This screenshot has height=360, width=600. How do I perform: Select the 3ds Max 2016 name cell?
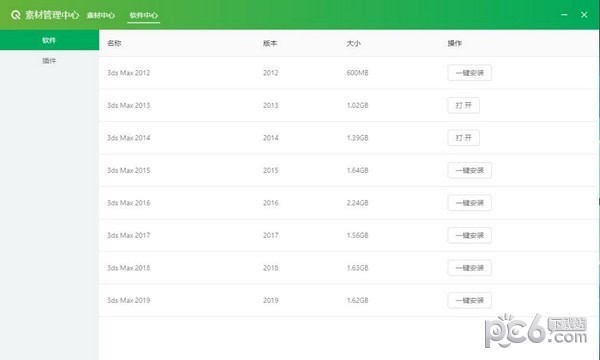click(129, 203)
